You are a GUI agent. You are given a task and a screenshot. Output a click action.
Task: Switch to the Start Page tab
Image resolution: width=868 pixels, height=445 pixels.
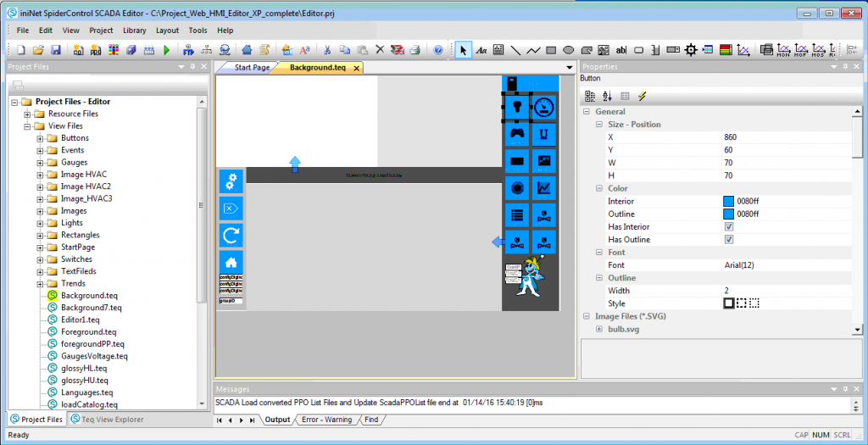click(252, 67)
